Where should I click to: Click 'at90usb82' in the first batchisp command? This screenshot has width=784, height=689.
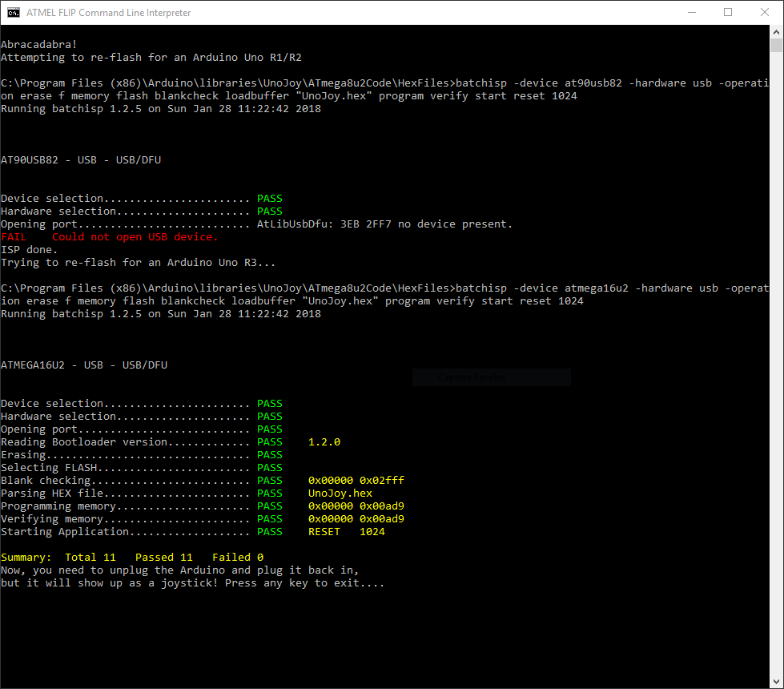click(593, 83)
